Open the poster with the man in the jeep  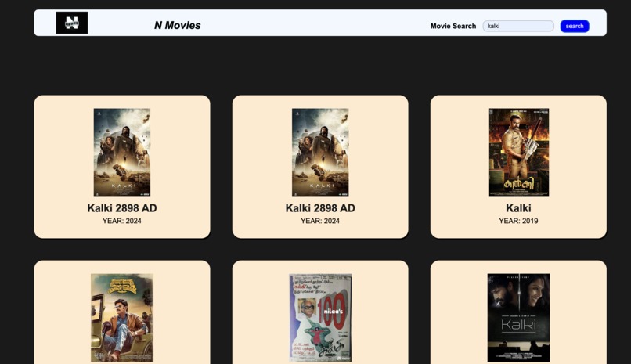[x=122, y=318]
